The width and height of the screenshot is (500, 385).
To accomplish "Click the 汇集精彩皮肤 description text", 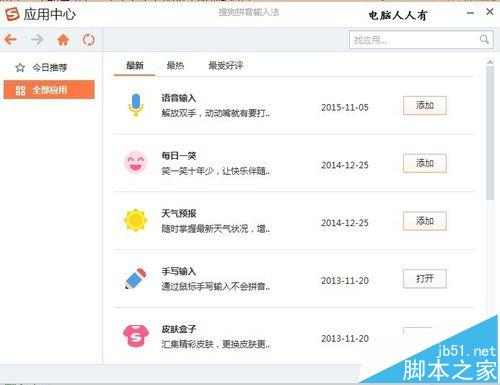I will pos(216,344).
